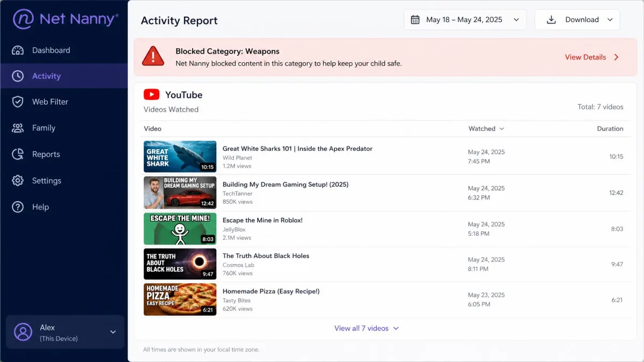Open Great White Sharks 101 video title
This screenshot has height=362, width=644.
point(297,149)
